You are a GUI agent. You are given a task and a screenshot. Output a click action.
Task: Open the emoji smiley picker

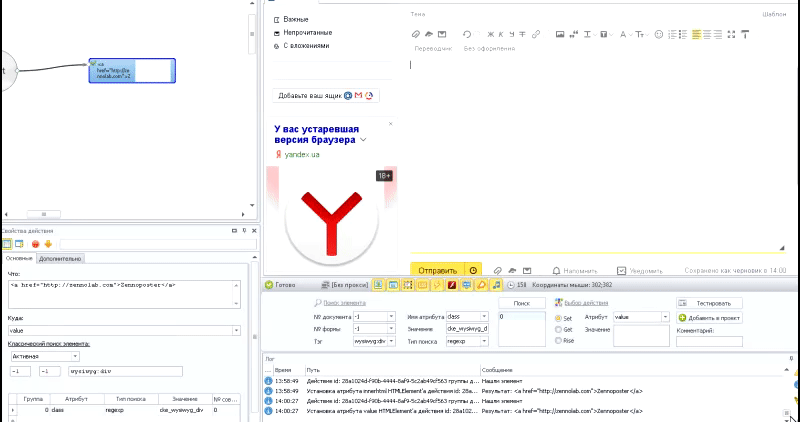(x=659, y=35)
